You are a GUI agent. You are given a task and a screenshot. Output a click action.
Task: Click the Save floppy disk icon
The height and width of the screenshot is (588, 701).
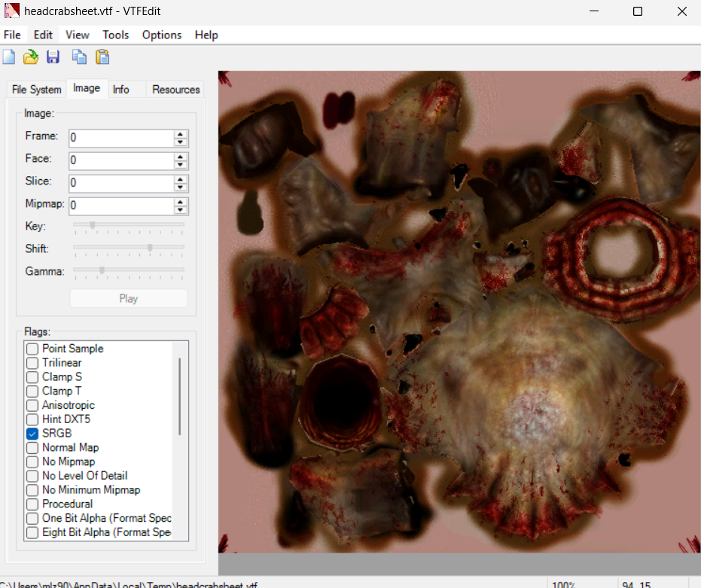[53, 57]
